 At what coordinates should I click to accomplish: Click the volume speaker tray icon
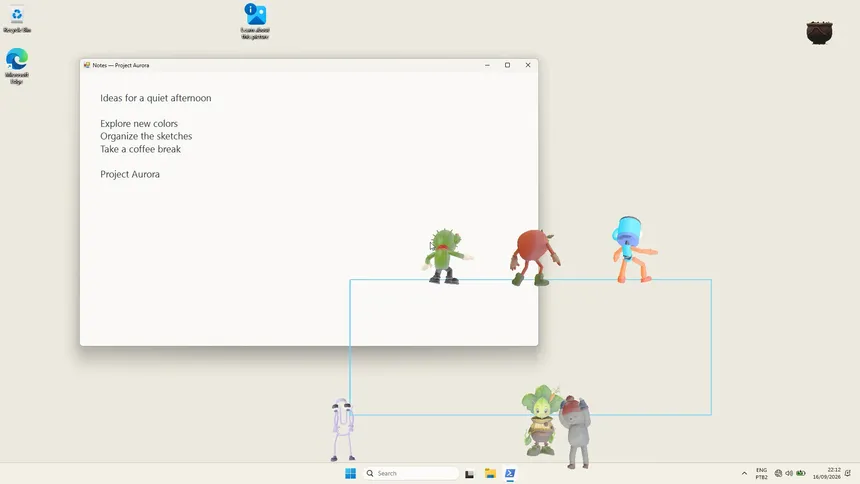click(789, 473)
